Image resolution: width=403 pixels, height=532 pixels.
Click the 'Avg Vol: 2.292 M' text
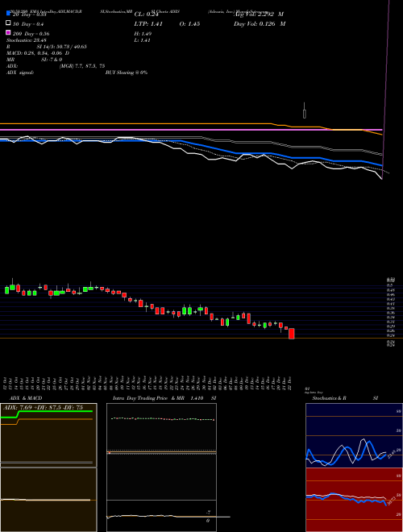[x=259, y=15]
